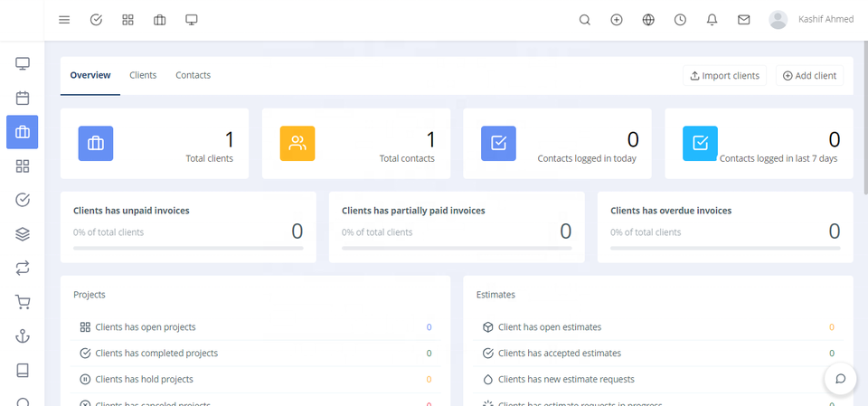868x406 pixels.
Task: Open Kashif Ahmed user profile menu
Action: coord(811,20)
